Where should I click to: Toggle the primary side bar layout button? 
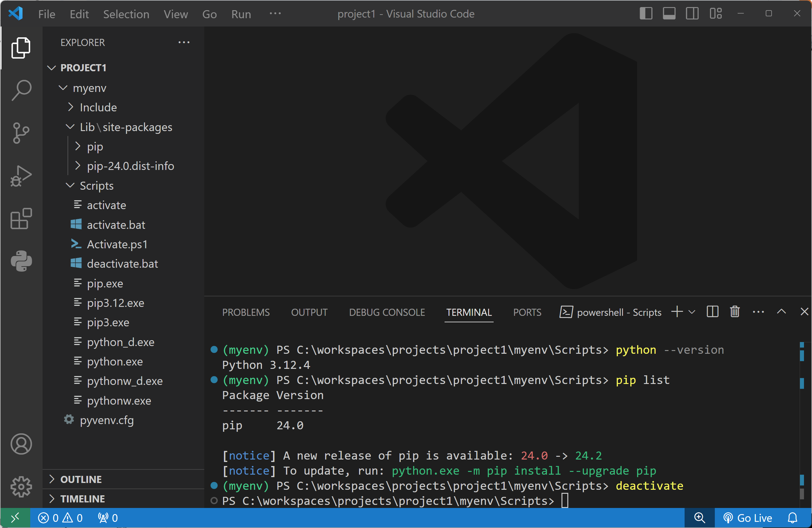click(646, 14)
